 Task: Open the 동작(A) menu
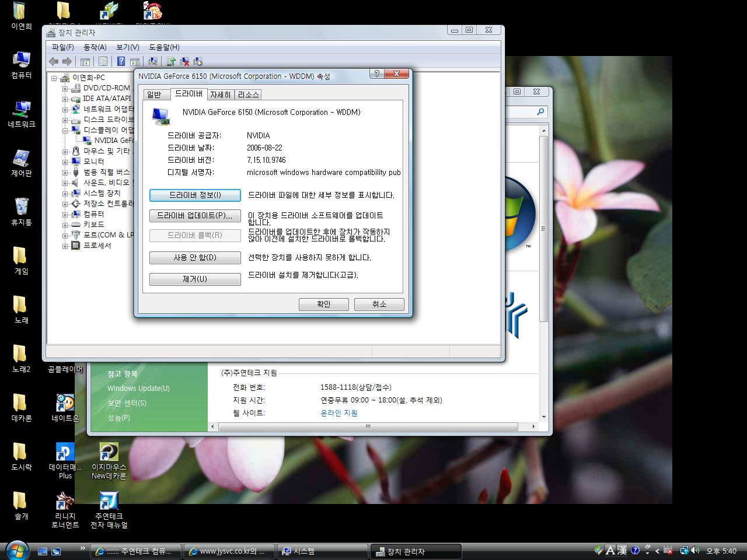pos(95,47)
